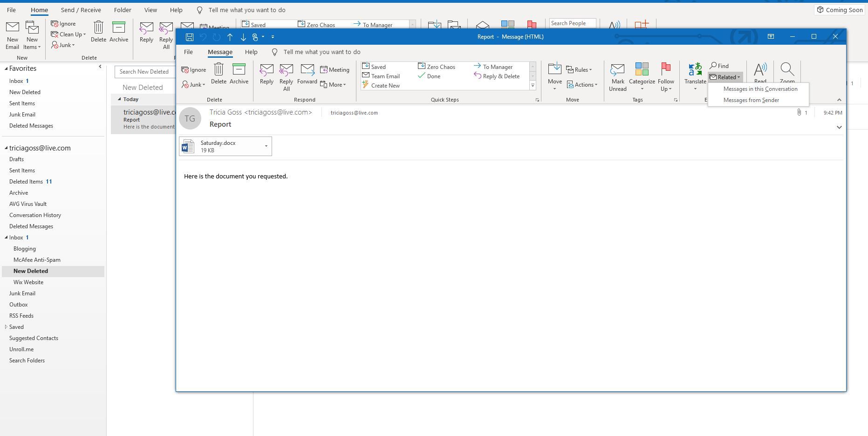Archive the message from the message ribbon
868x436 pixels.
click(x=239, y=74)
